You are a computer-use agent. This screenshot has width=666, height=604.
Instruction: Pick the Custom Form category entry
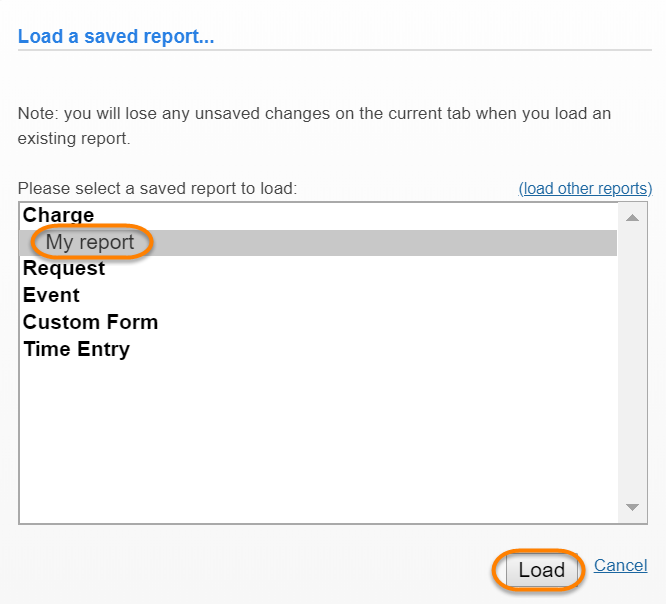click(91, 322)
